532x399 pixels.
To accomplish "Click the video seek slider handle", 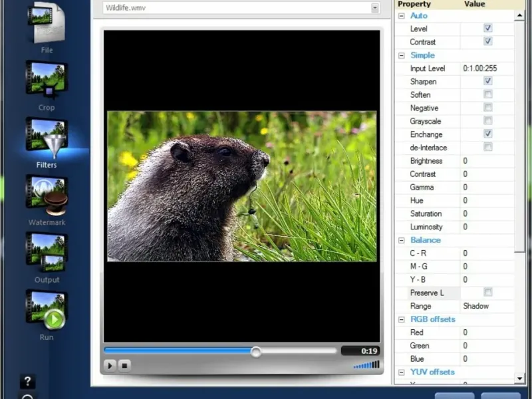I will click(255, 352).
